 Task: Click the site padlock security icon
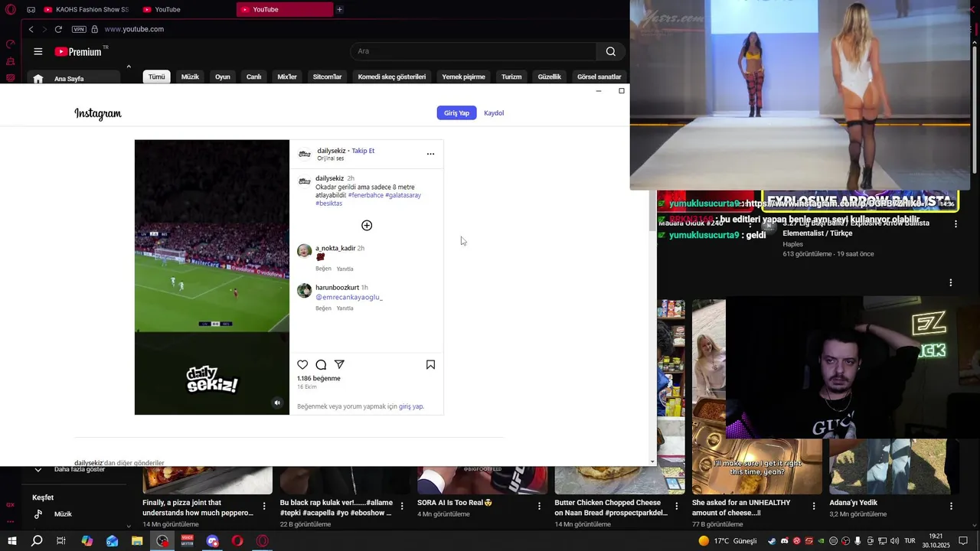click(95, 29)
